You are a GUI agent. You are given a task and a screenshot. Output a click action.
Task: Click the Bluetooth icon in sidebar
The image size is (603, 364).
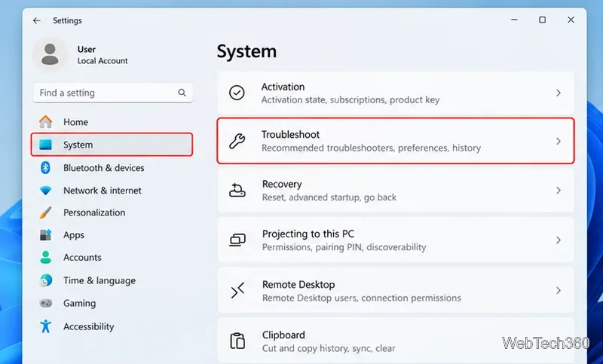tap(45, 167)
